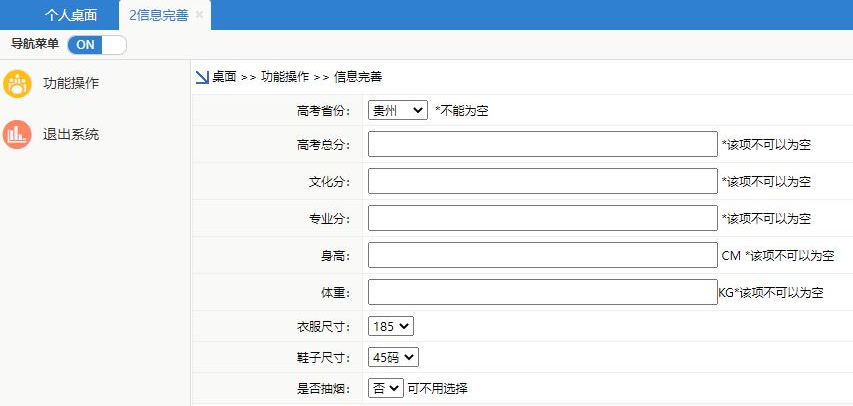The image size is (853, 406).
Task: Click 退出系统 to log out
Action: (x=71, y=135)
